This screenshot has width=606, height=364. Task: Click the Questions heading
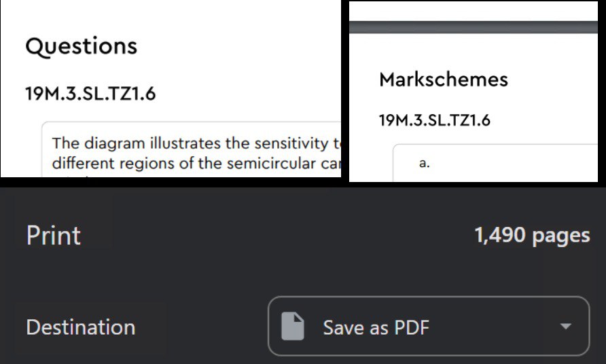point(81,46)
